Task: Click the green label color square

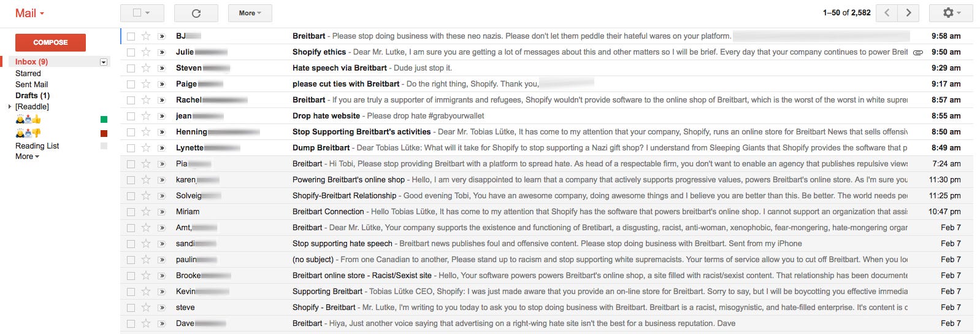Action: click(104, 120)
